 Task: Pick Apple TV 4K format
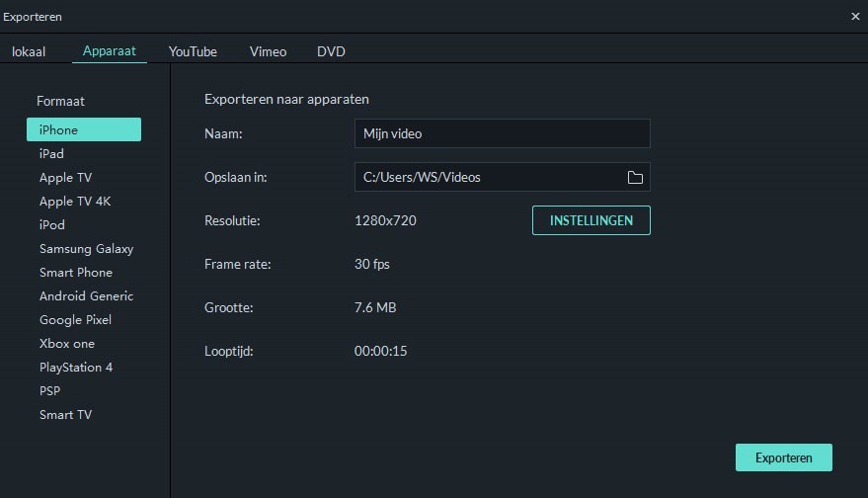[x=75, y=202]
